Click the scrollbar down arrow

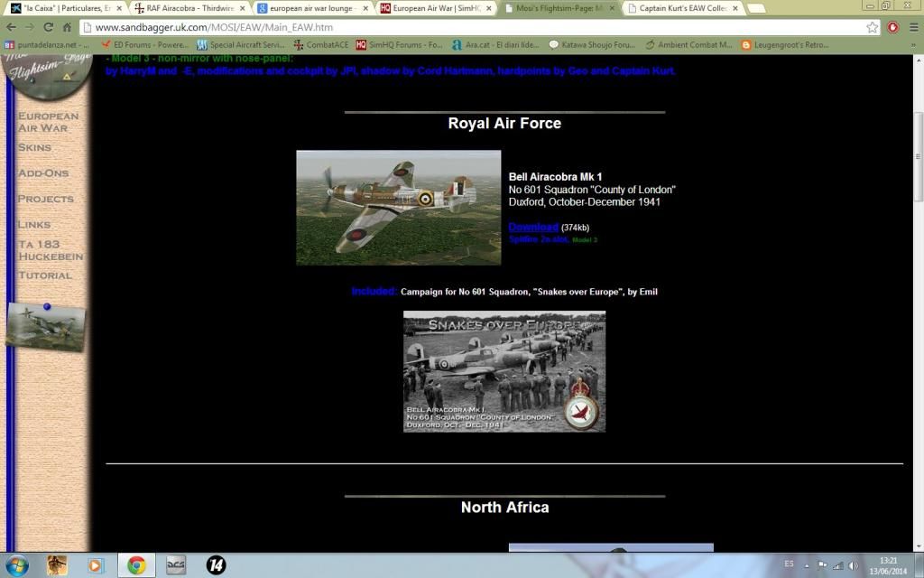click(918, 546)
